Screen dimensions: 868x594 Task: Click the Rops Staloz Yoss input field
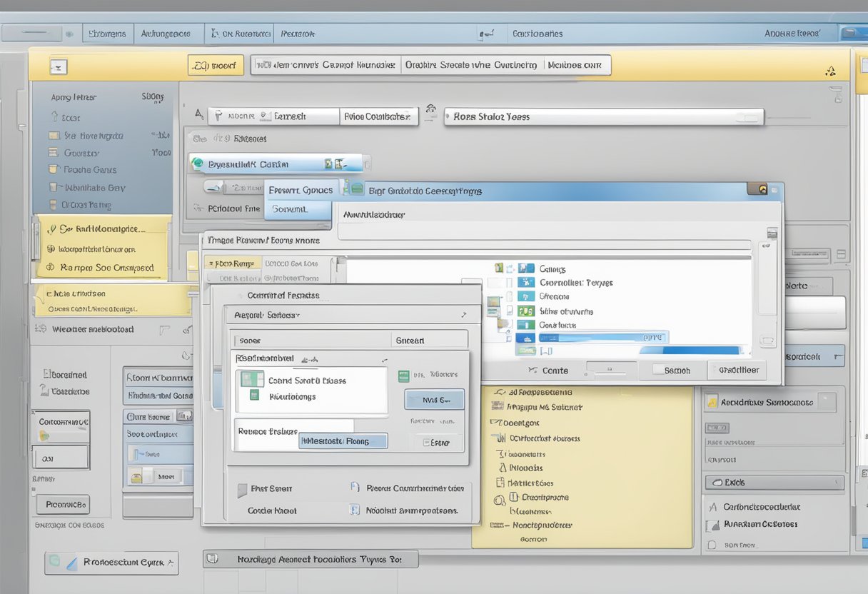point(603,116)
